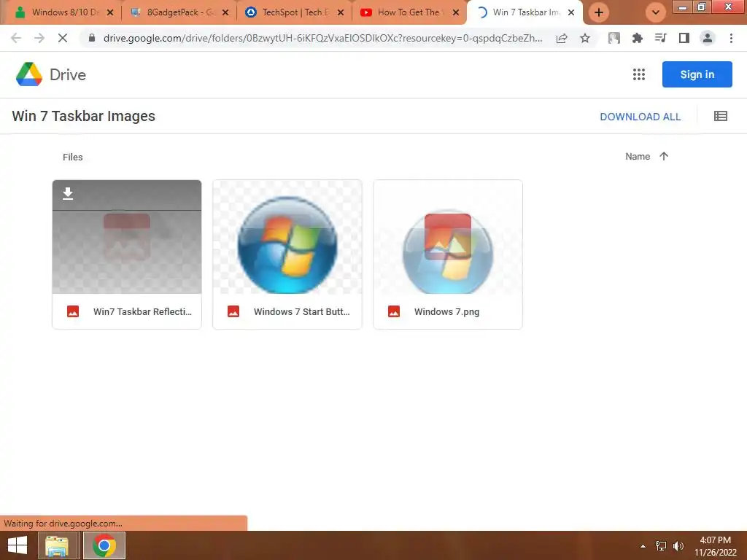The height and width of the screenshot is (560, 747).
Task: Open the Chrome profile avatar
Action: pyautogui.click(x=708, y=38)
